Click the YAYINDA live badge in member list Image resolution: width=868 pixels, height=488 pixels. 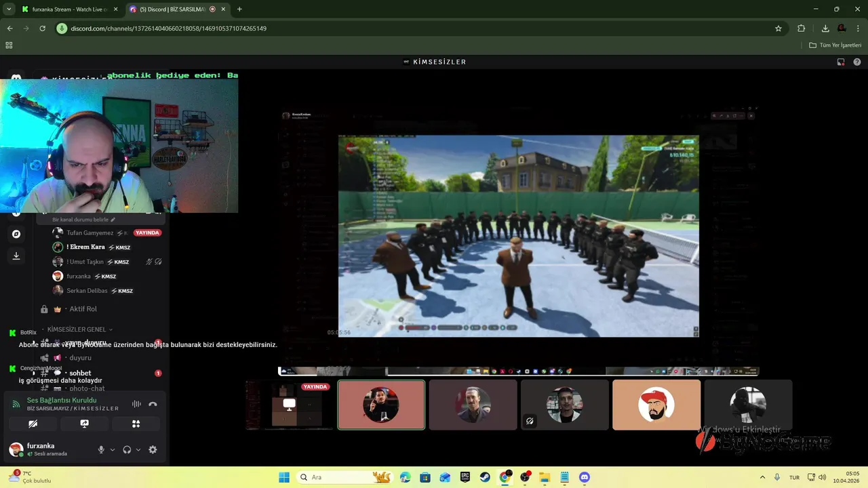(x=147, y=232)
